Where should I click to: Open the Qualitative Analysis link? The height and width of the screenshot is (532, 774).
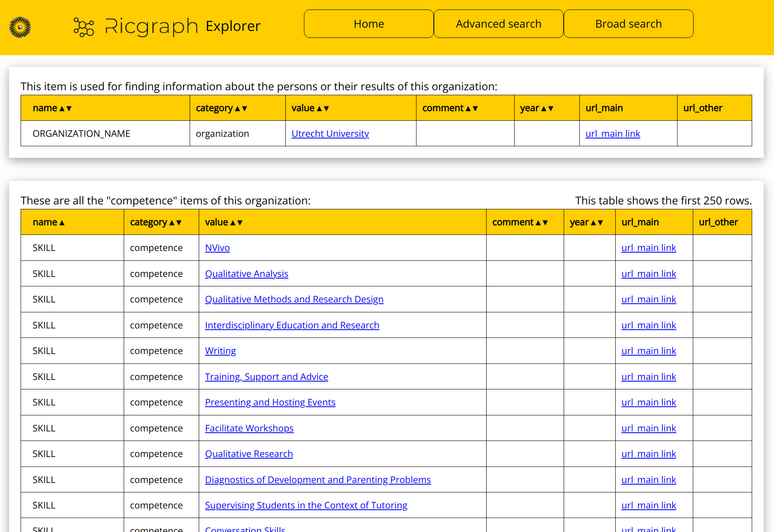pos(247,274)
